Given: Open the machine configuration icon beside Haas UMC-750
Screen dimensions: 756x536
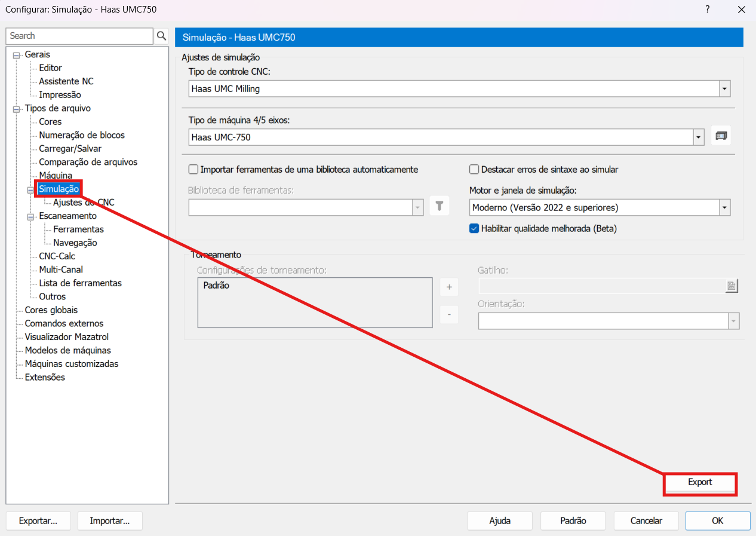Looking at the screenshot, I should pyautogui.click(x=721, y=136).
